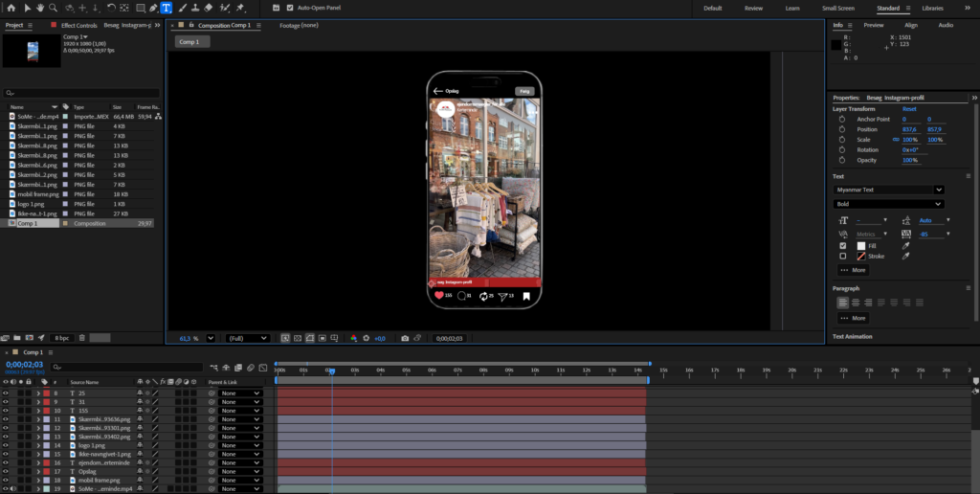Select the Selection arrow tool

[27, 8]
